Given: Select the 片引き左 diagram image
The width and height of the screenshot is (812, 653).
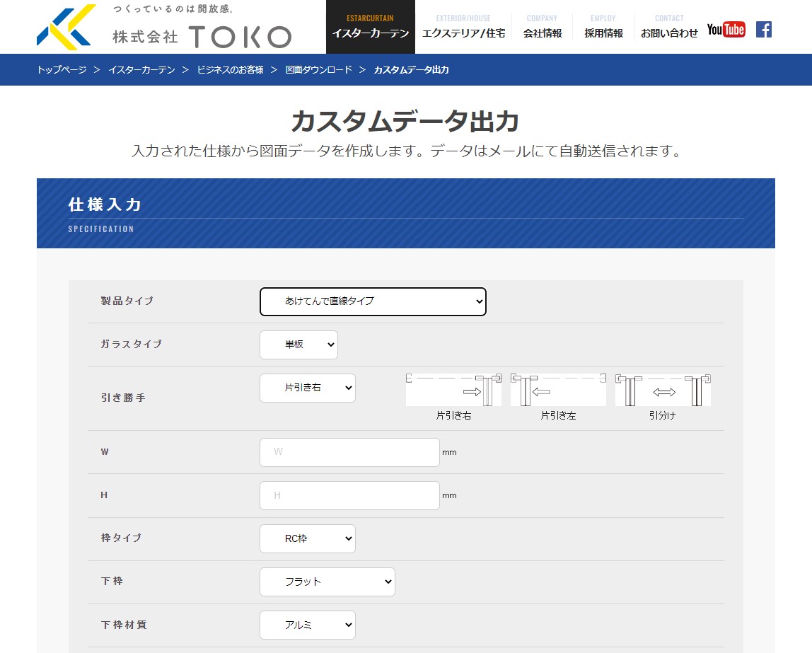Looking at the screenshot, I should (558, 389).
